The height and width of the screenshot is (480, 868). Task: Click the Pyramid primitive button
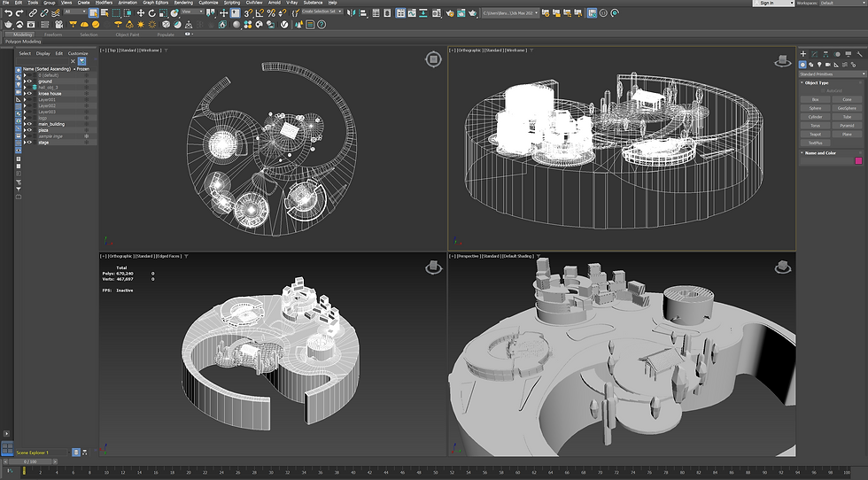pos(847,126)
